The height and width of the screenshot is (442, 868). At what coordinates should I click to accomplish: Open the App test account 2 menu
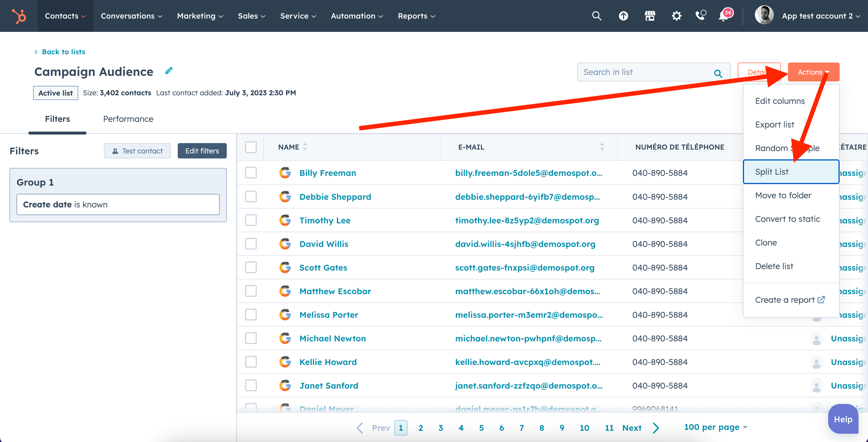click(821, 16)
